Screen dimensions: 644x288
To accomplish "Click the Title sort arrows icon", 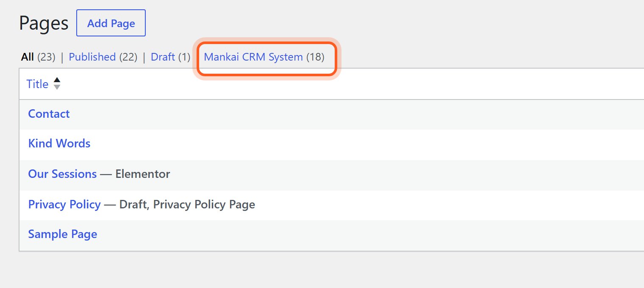I will pos(57,83).
